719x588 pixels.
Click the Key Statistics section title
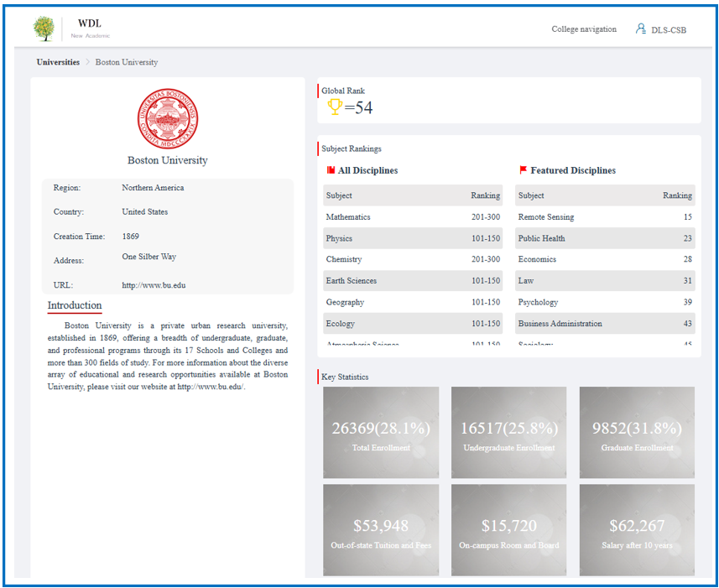[x=345, y=377]
